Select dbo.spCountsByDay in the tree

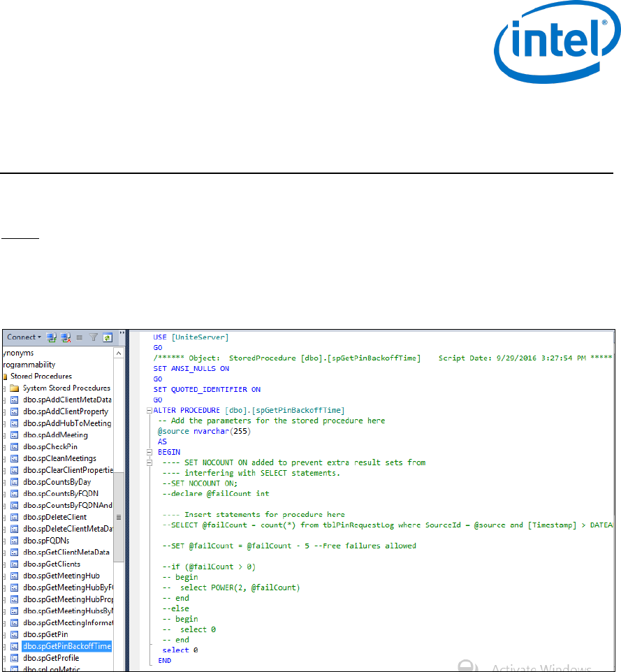click(57, 482)
